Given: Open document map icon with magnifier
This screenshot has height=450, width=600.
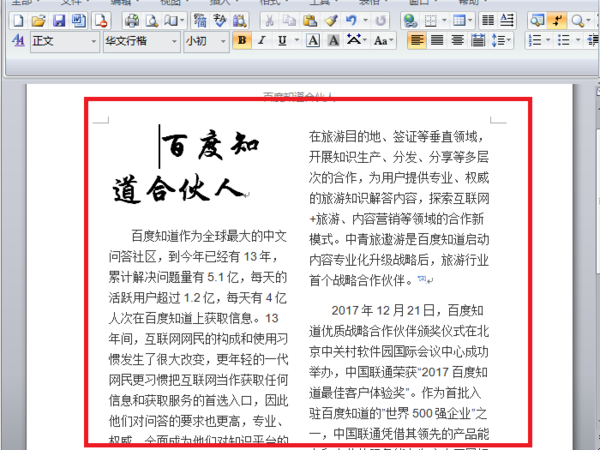Looking at the screenshot, I should 537,20.
